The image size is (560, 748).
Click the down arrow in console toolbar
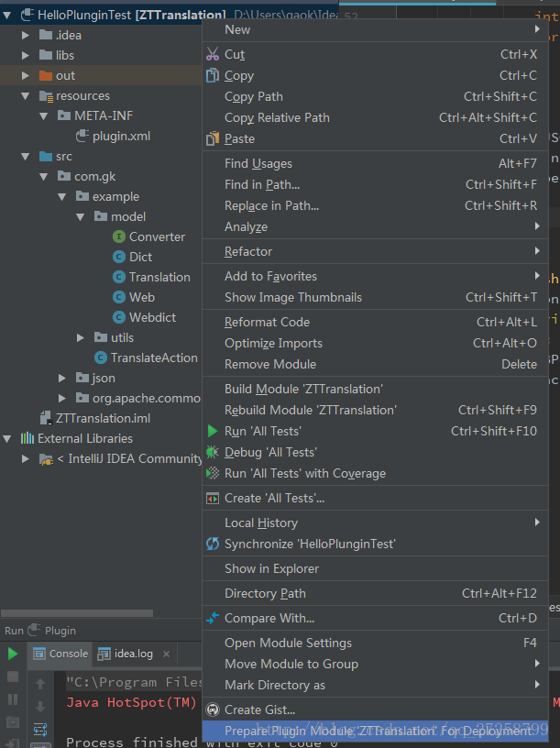coord(40,706)
